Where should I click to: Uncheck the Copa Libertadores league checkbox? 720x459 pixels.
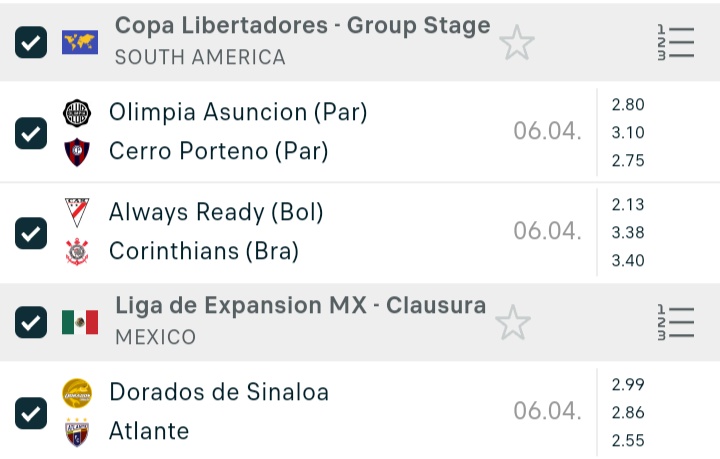(x=31, y=42)
